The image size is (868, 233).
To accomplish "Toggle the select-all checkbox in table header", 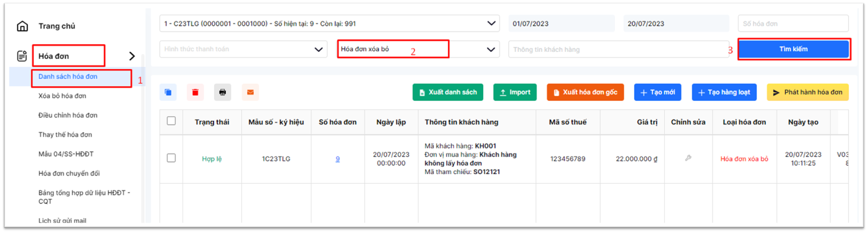I will (171, 121).
